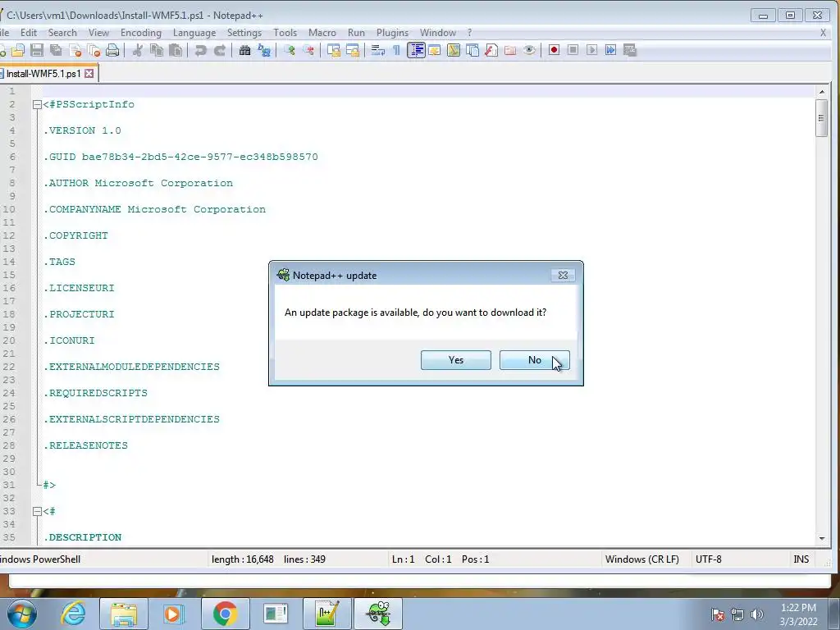840x630 pixels.
Task: Click the Undo arrow icon
Action: point(201,50)
